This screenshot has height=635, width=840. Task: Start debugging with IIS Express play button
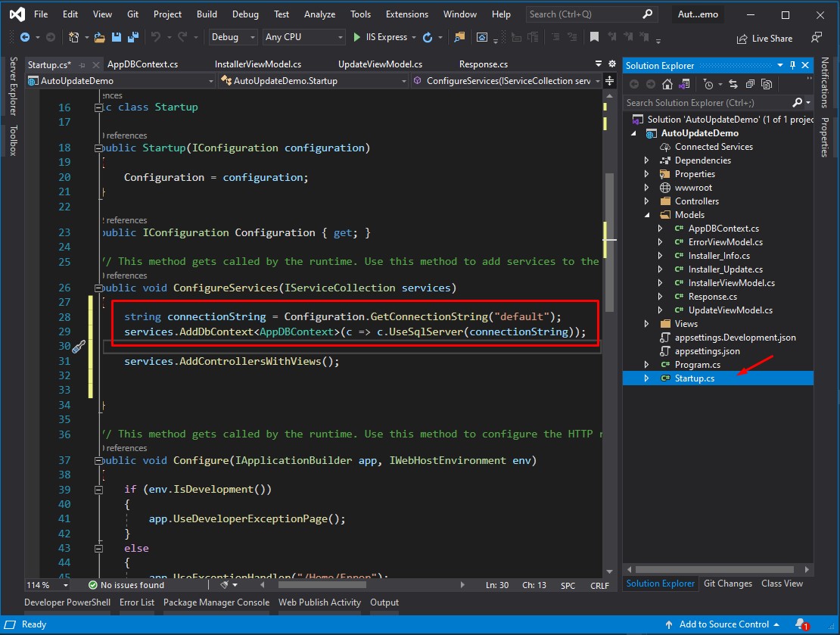tap(358, 37)
